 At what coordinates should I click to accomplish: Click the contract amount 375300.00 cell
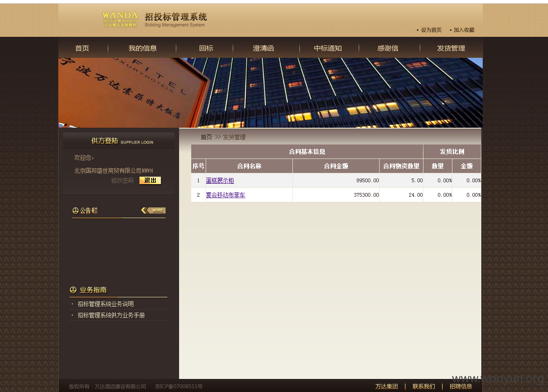pos(336,195)
